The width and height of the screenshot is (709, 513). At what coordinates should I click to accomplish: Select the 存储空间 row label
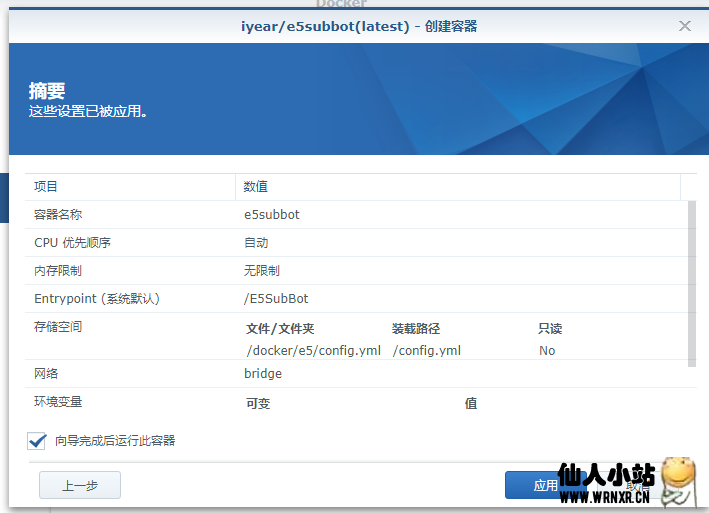coord(58,327)
